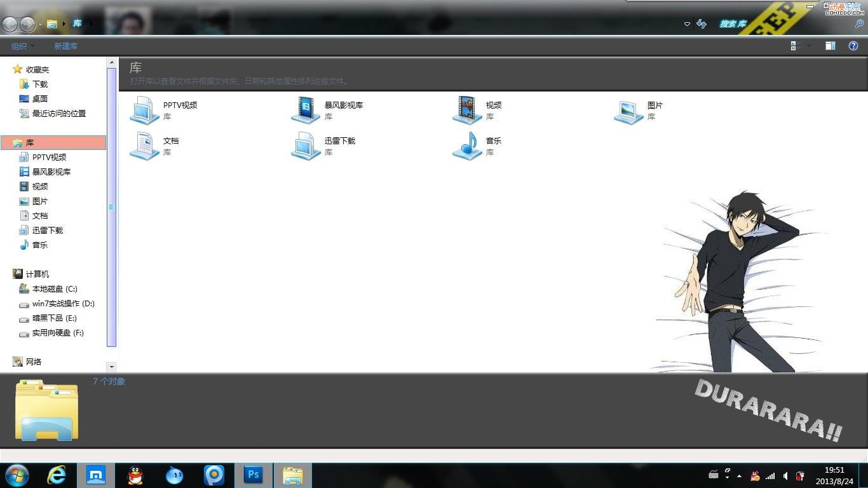Open the 图片 library in main pane
The image size is (868, 488).
coord(628,111)
